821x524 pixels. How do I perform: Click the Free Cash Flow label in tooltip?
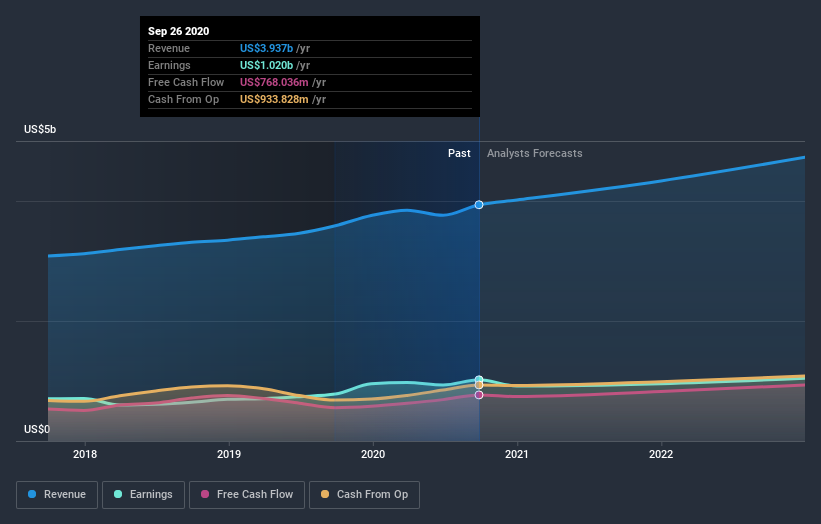point(186,82)
